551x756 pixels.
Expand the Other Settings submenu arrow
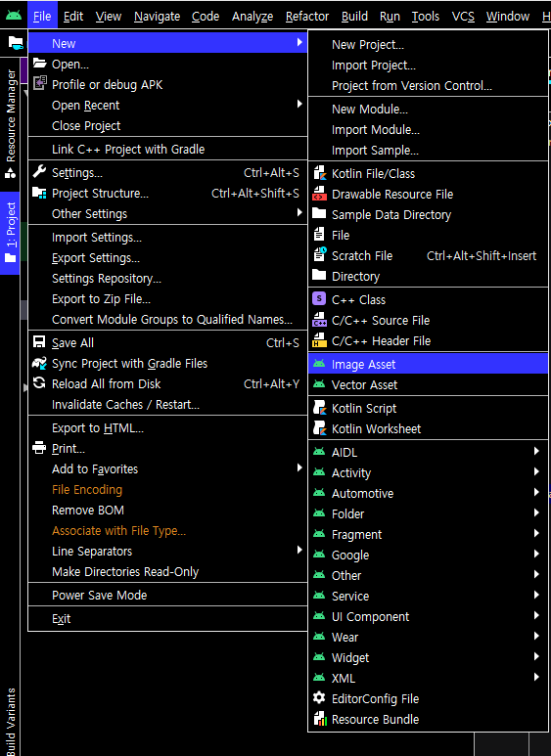[299, 212]
